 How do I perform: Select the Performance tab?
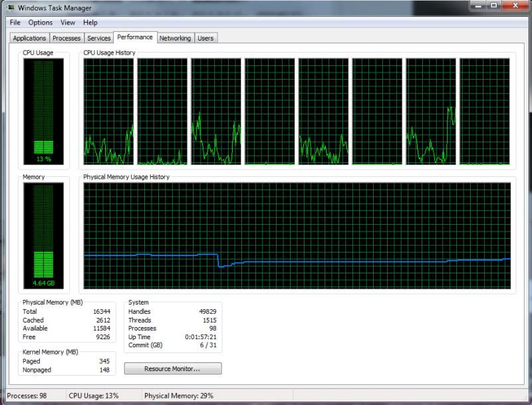click(135, 37)
